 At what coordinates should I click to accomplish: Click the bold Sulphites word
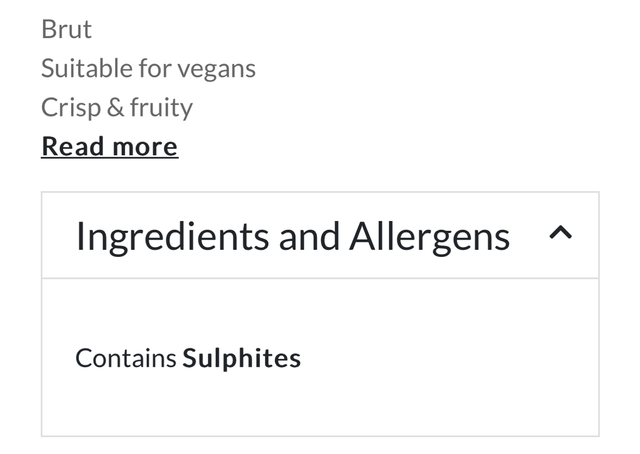(241, 358)
